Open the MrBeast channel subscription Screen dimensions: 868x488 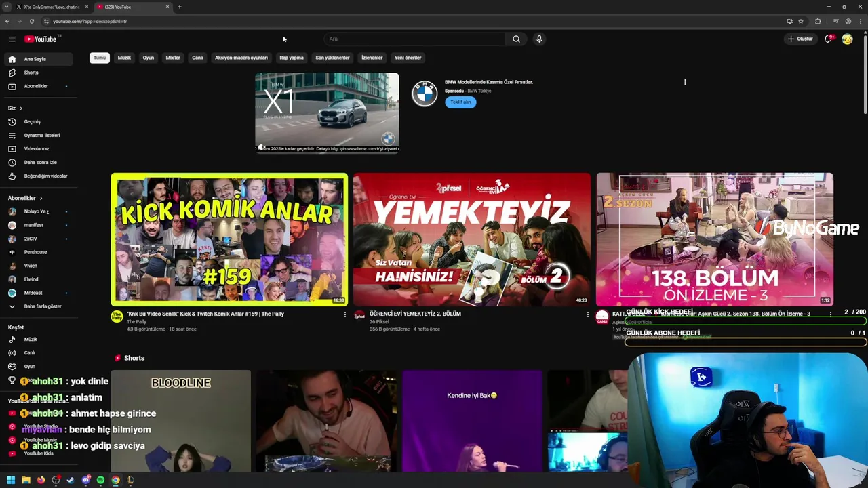(38, 293)
